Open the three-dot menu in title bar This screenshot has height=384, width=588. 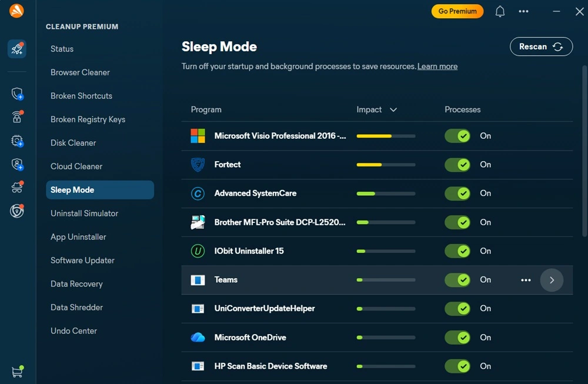[x=523, y=11]
